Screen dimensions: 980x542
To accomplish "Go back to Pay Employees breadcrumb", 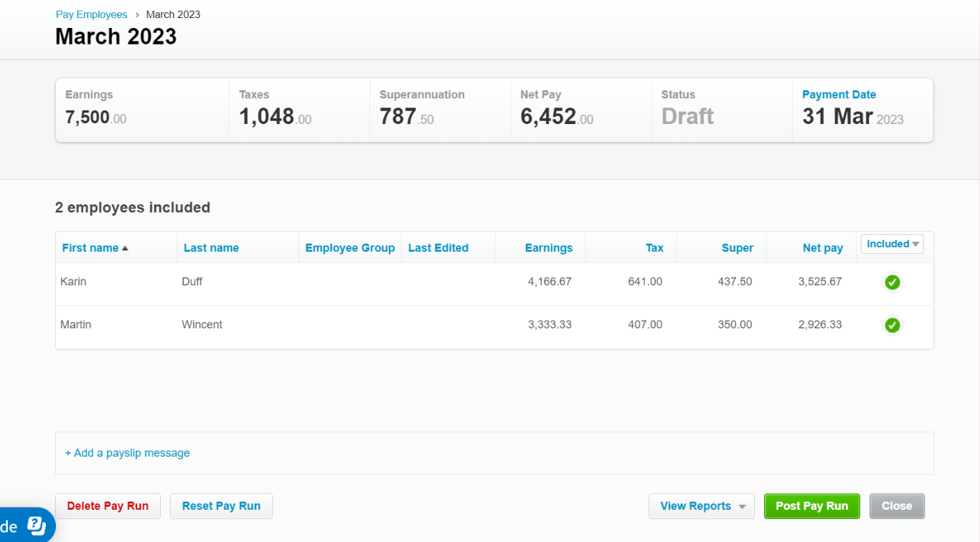I will [91, 14].
